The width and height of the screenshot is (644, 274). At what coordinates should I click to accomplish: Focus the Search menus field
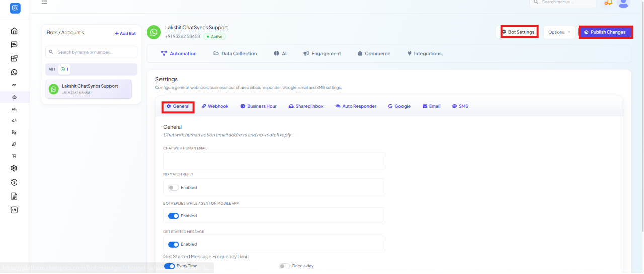pyautogui.click(x=562, y=3)
